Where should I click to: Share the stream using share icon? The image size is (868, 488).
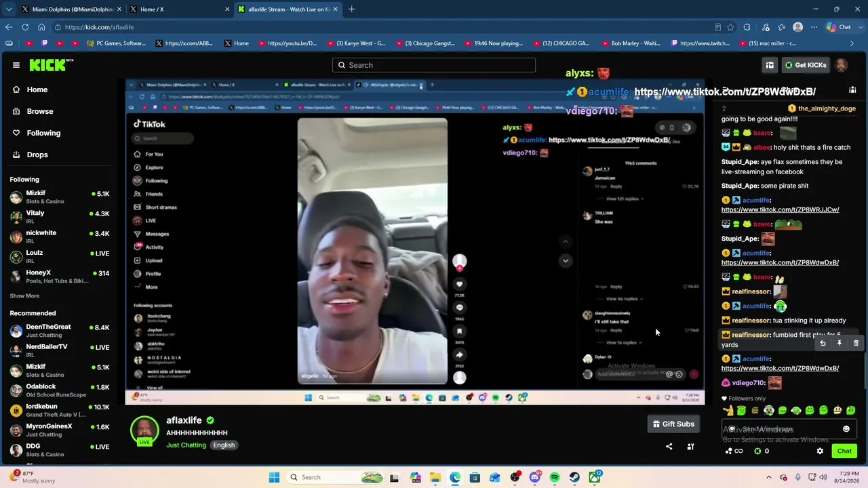click(x=669, y=447)
